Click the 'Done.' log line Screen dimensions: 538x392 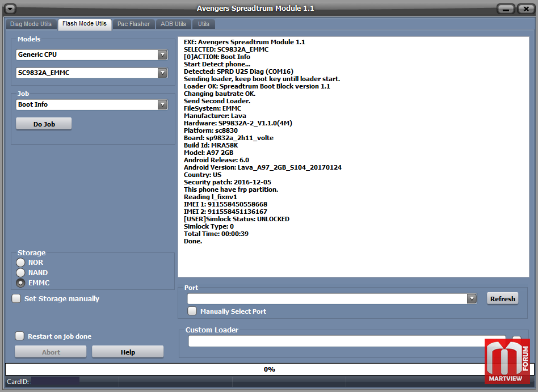point(193,241)
